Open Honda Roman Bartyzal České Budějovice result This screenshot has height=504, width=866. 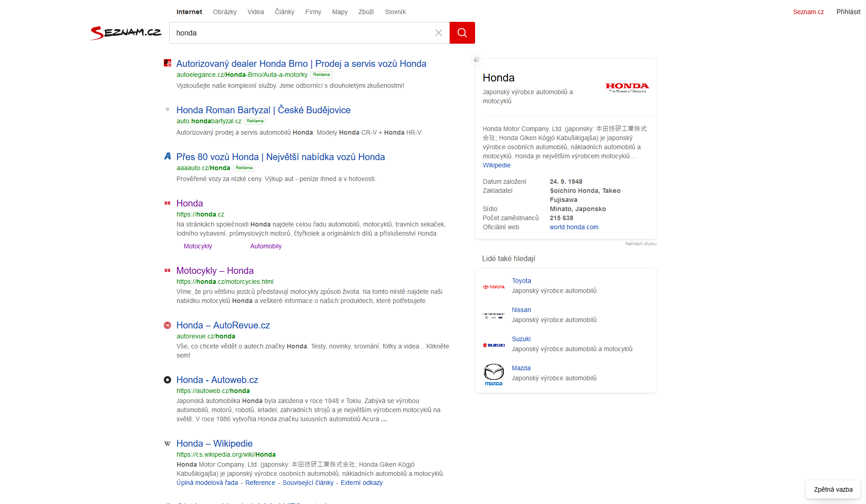263,110
